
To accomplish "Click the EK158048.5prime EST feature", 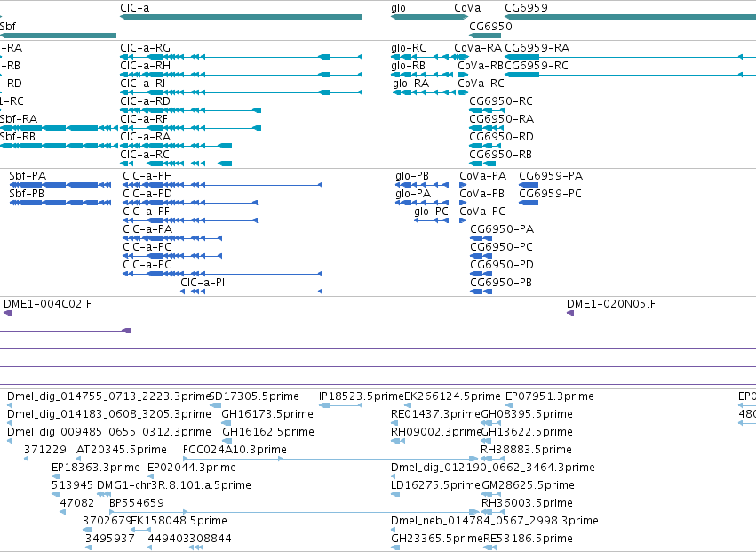I will 140,529.
